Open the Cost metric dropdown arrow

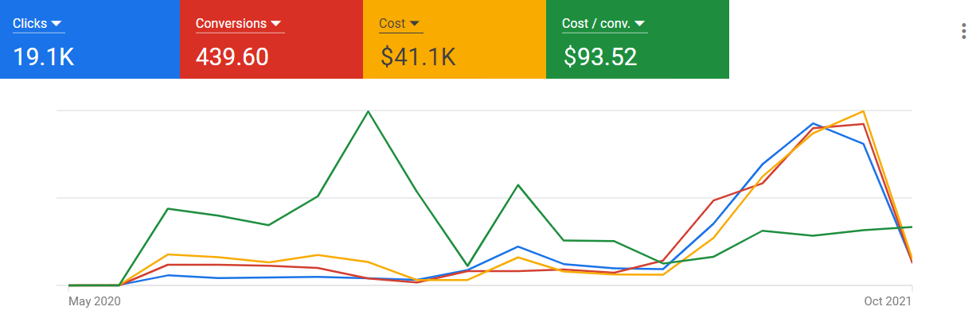point(415,24)
